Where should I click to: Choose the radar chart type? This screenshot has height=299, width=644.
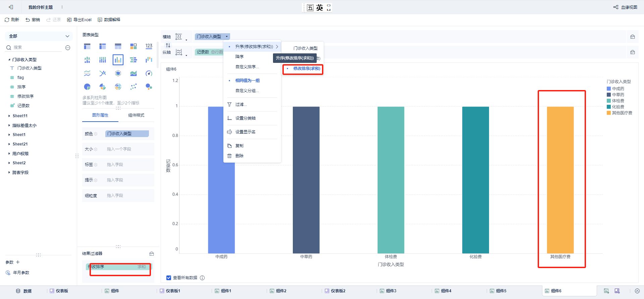[x=118, y=73]
